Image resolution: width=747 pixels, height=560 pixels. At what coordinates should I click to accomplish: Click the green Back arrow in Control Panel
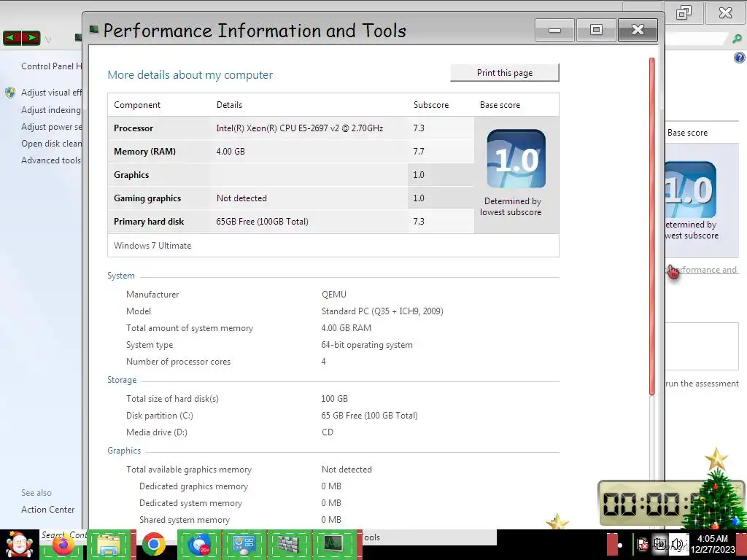pos(12,38)
